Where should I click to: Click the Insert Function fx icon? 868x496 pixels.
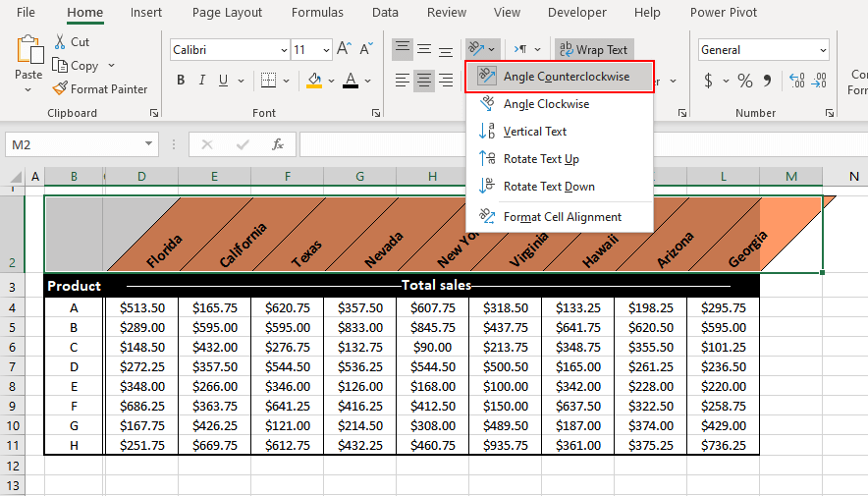pos(278,144)
